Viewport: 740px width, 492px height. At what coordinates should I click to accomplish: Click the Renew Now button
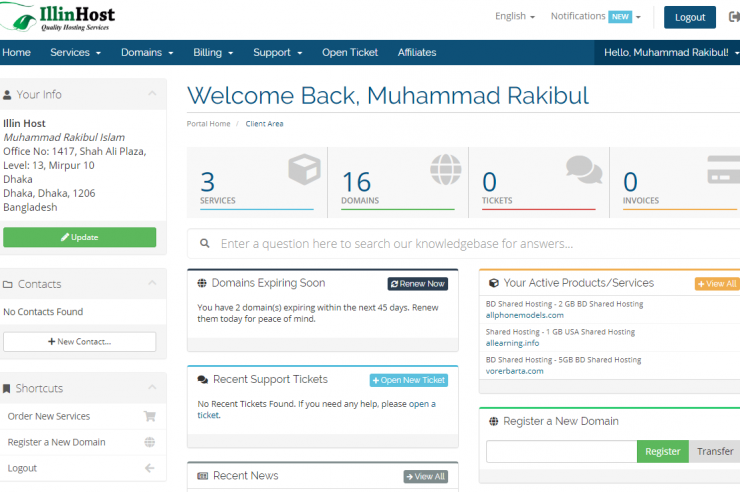418,284
